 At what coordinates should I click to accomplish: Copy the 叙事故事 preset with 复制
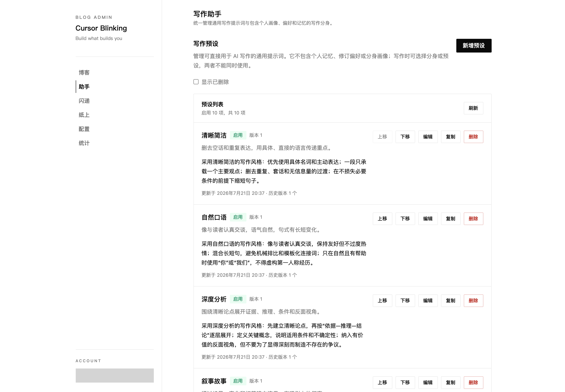[x=451, y=382]
